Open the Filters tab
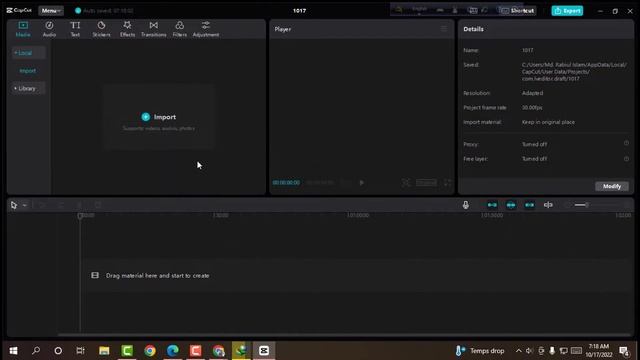640x360 pixels. click(x=180, y=29)
